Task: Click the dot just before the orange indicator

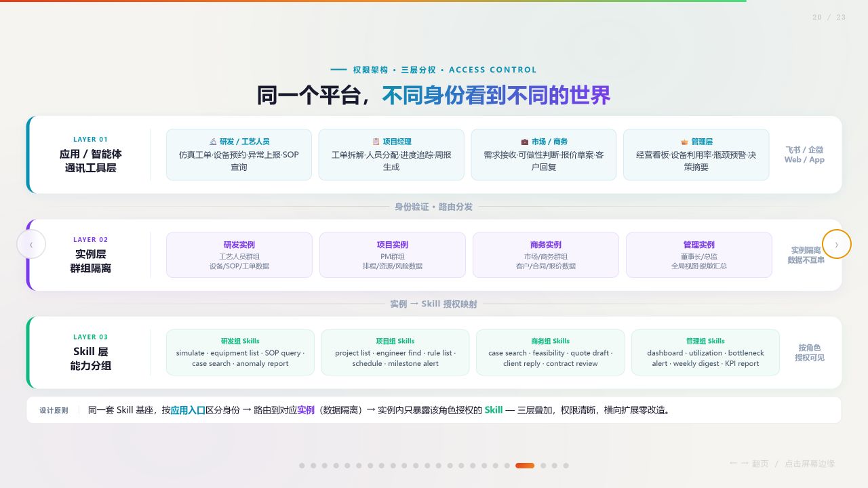Action: click(507, 466)
